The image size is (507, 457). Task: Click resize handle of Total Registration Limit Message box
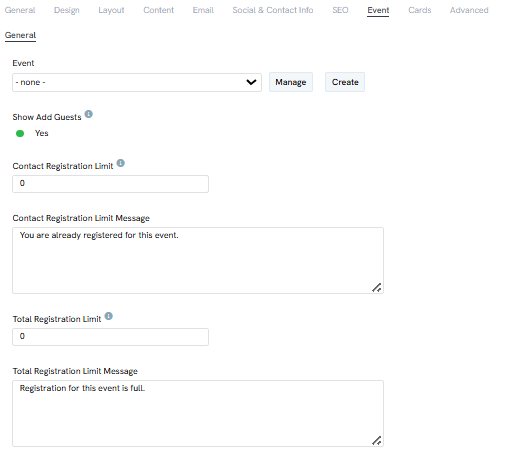(x=377, y=440)
